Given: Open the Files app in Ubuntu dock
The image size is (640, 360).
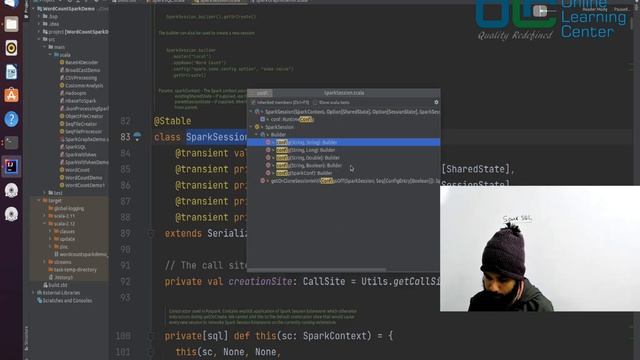Looking at the screenshot, I should 11,24.
